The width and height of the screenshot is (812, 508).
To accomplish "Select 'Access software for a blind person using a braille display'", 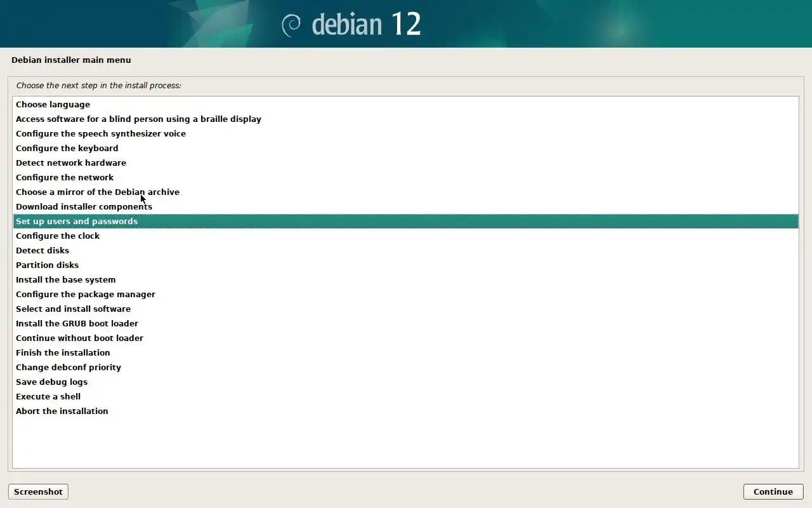I will (406, 119).
